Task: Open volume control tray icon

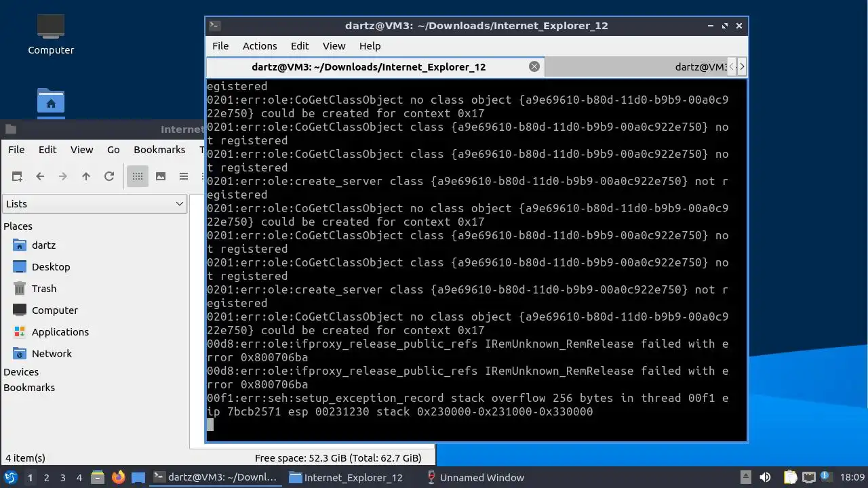Action: pos(765,477)
